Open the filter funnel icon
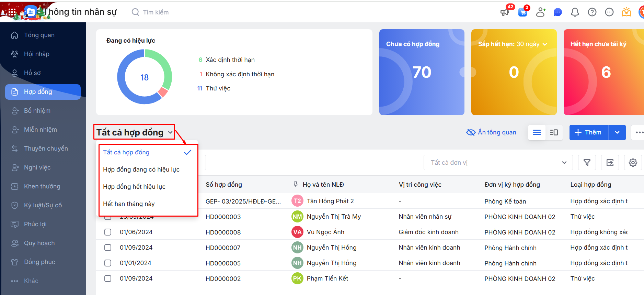 587,163
